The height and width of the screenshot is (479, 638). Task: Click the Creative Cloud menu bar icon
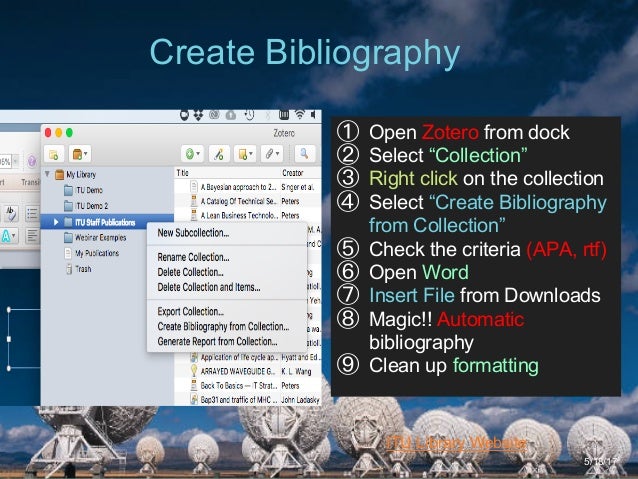(x=214, y=115)
